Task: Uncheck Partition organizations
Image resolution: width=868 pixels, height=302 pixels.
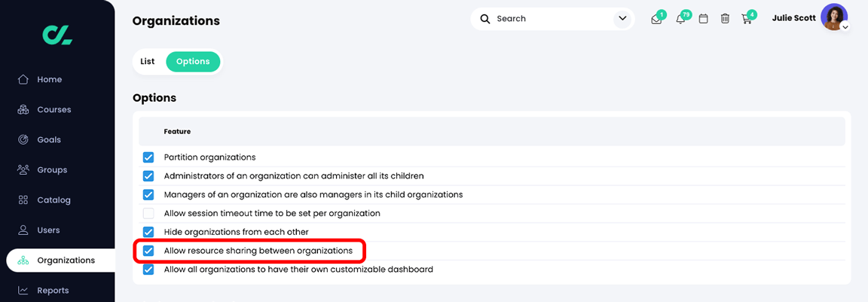Action: (x=148, y=157)
